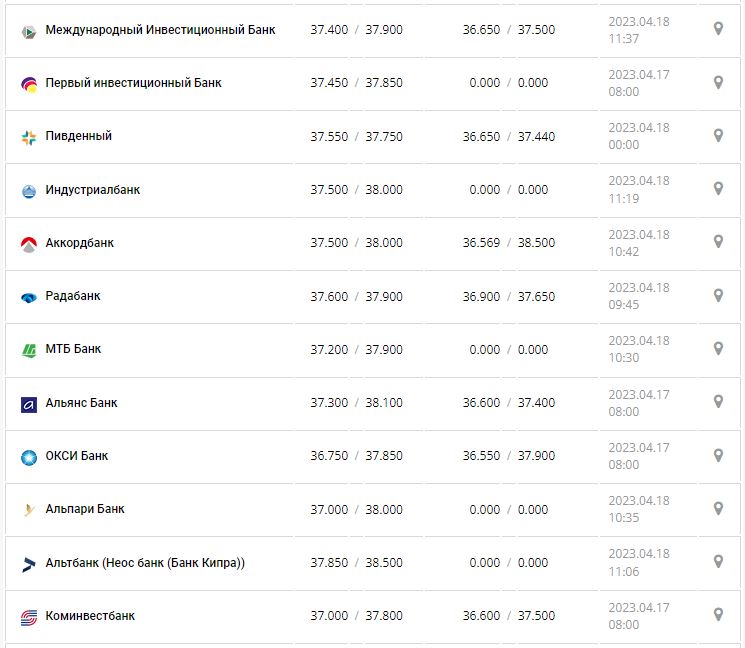
Task: Open map pin for Альпари Банк
Action: click(x=718, y=508)
